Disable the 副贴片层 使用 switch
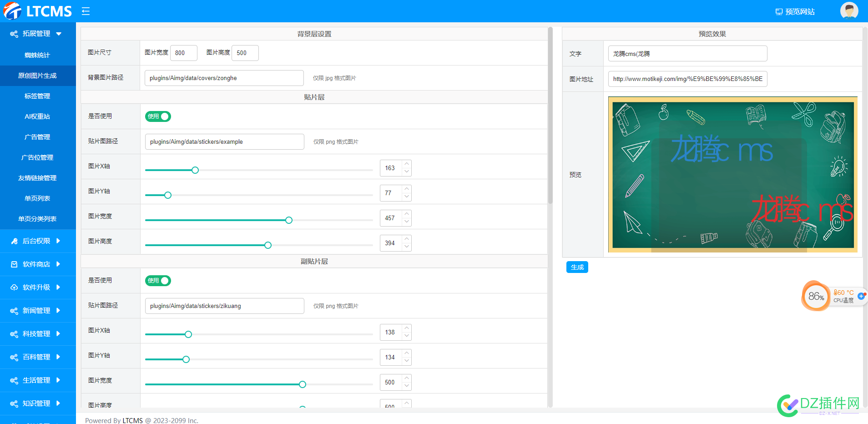 158,281
